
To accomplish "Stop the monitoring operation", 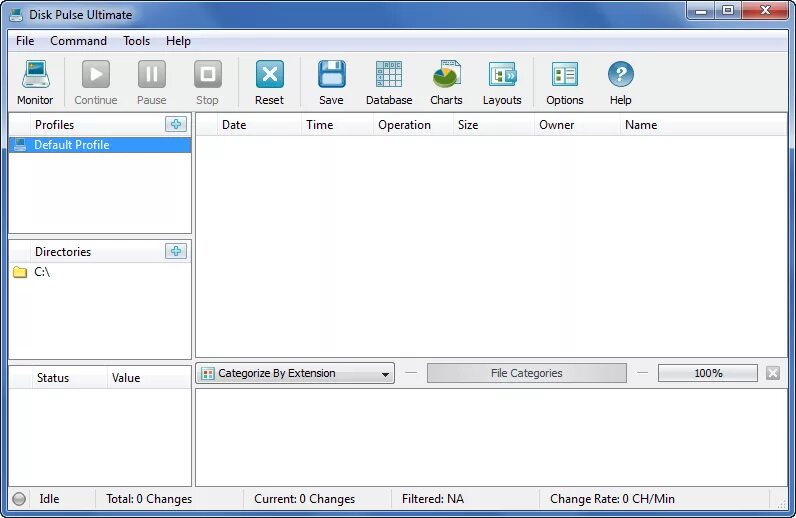I will (x=207, y=82).
